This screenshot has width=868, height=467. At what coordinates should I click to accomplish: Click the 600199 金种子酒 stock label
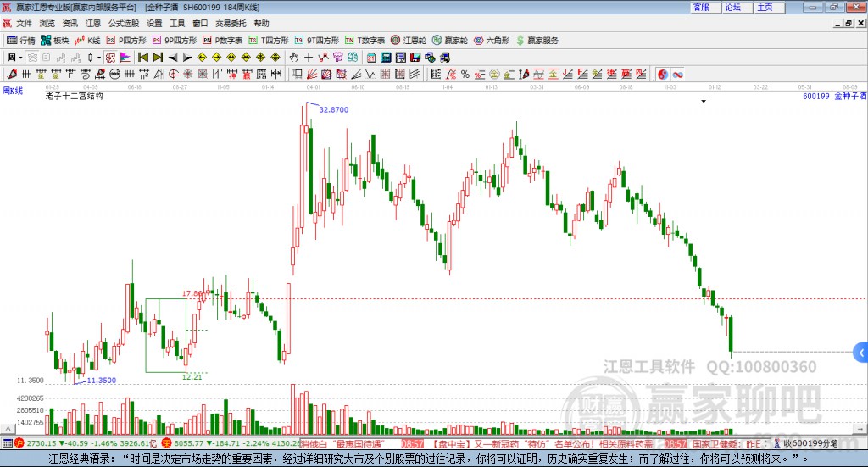(835, 97)
